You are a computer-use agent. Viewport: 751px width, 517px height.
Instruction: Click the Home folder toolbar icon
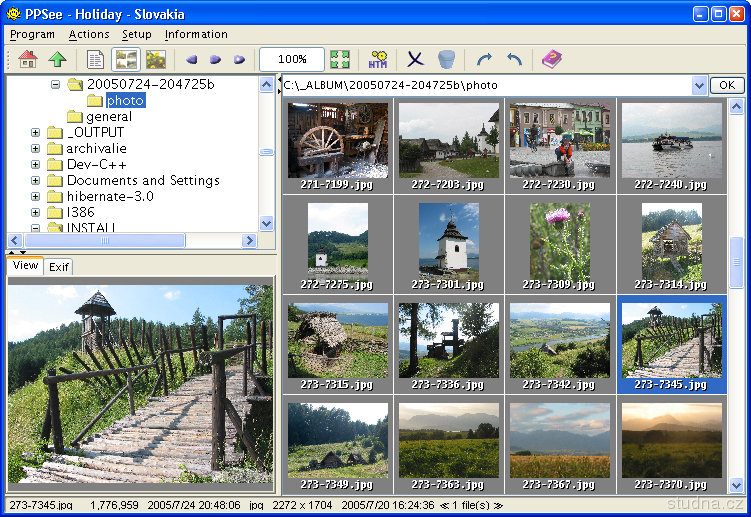click(x=27, y=60)
